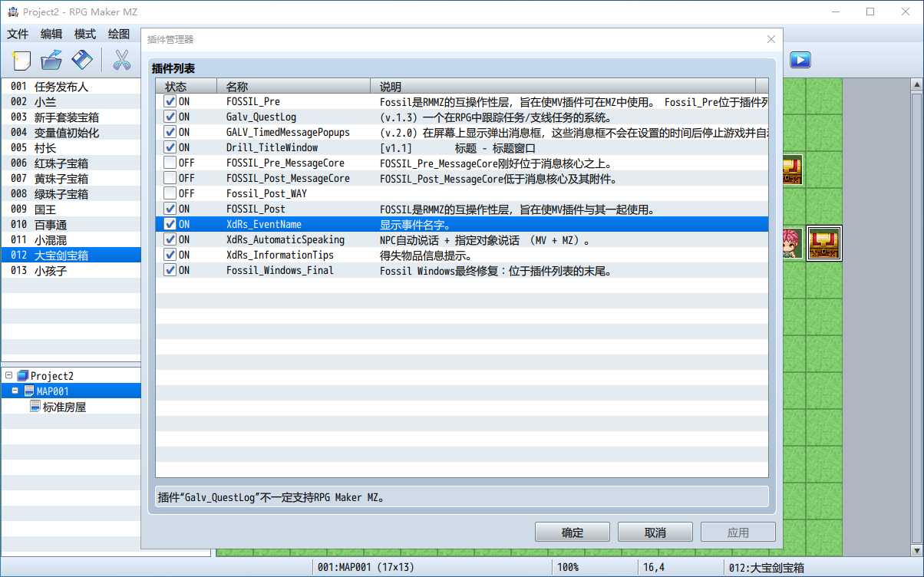This screenshot has width=924, height=577.
Task: Turn on the Fossil_Post_WAY plugin checkbox
Action: click(170, 193)
